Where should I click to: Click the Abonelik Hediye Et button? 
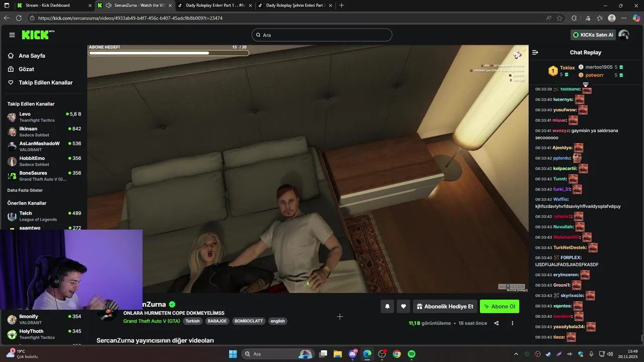tap(445, 306)
